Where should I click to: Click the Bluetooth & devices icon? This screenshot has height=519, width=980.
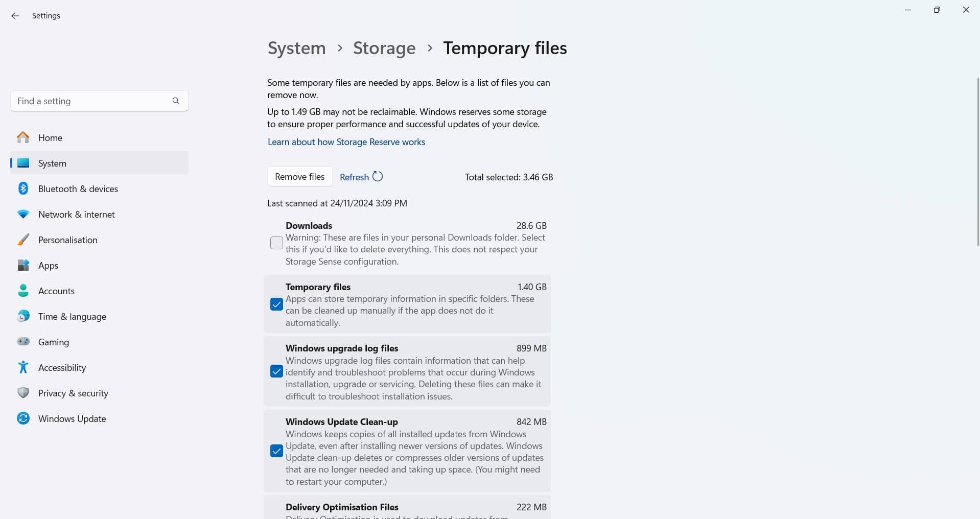point(23,188)
